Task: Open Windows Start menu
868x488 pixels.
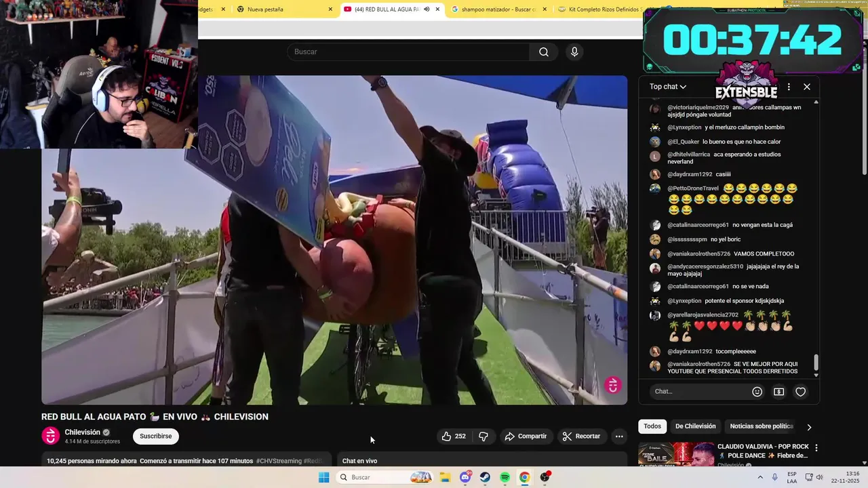Action: pos(324,477)
